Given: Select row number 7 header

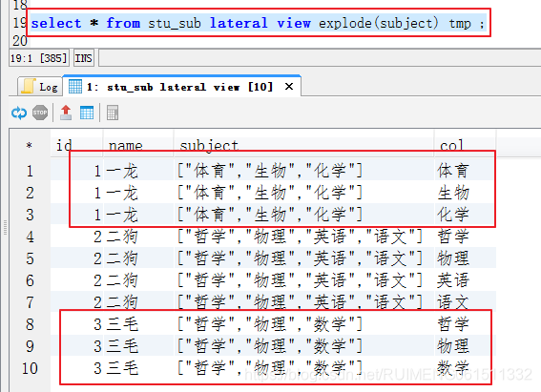Looking at the screenshot, I should click(30, 302).
